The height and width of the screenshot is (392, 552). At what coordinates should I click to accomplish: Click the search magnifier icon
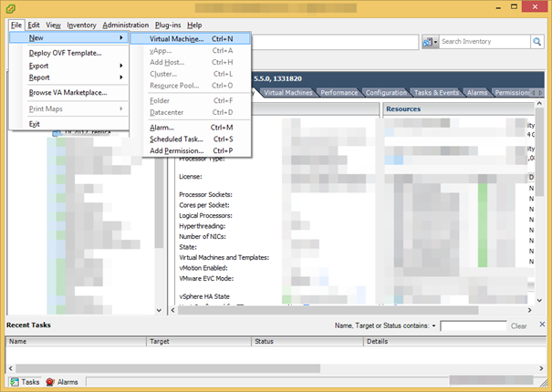click(537, 42)
